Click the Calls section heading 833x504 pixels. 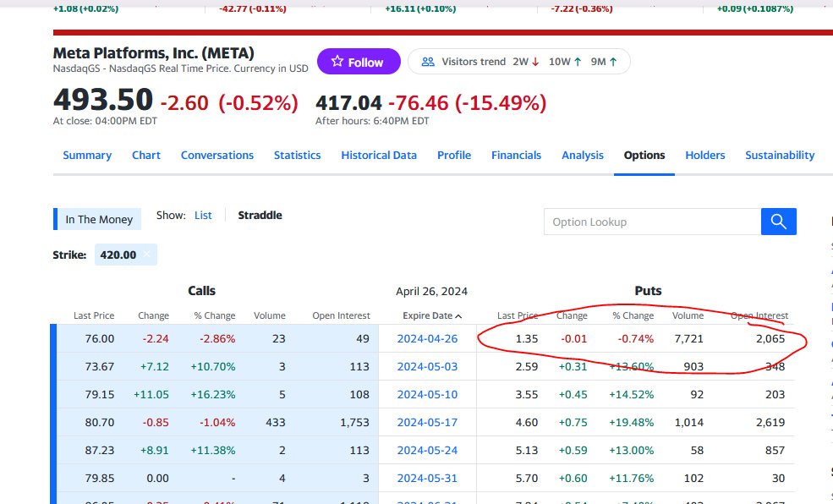201,291
